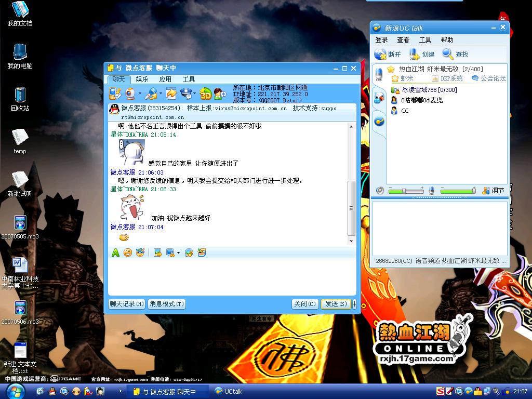Open the dropdown arrow beside the screen capture icon
The height and width of the screenshot is (399, 532).
179,253
